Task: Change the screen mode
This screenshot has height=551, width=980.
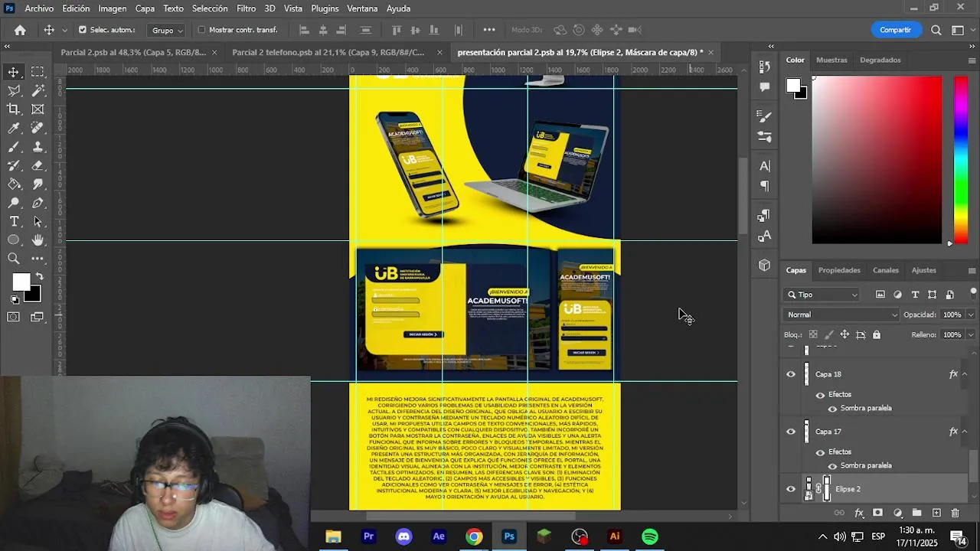Action: pos(38,317)
